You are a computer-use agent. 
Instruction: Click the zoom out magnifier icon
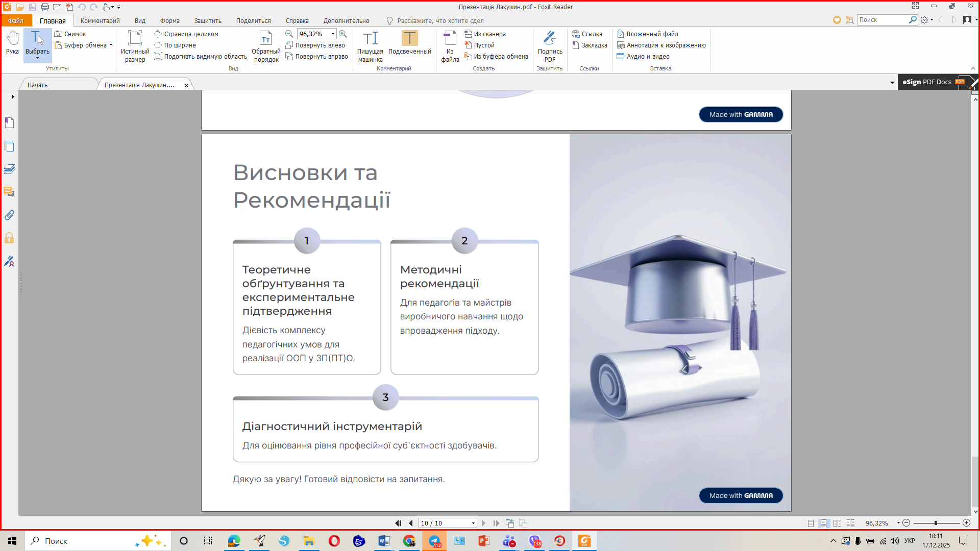(x=289, y=34)
